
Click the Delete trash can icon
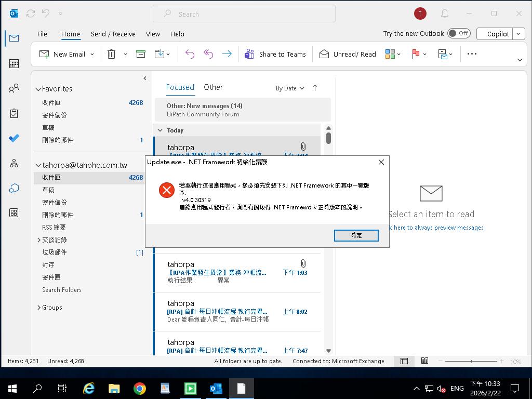point(111,54)
